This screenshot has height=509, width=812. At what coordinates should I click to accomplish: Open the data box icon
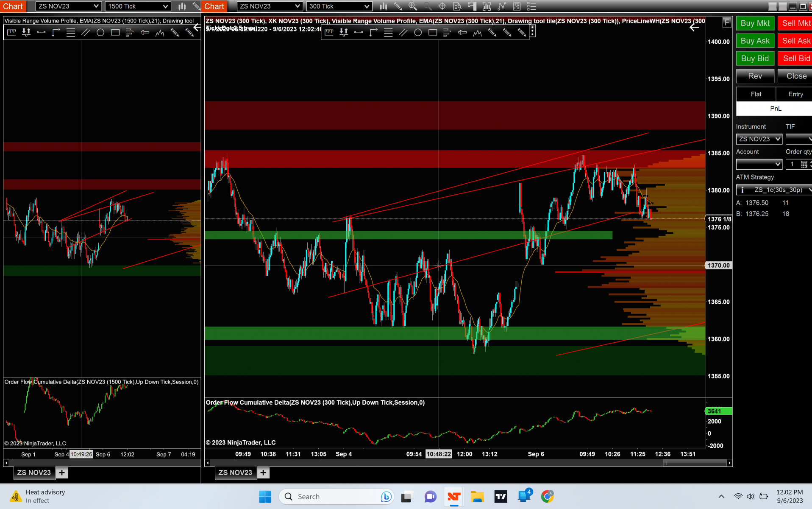(457, 6)
